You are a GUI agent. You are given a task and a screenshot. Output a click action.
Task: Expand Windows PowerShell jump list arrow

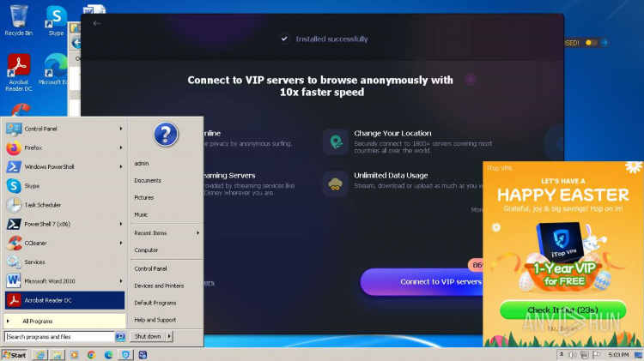[x=121, y=167]
